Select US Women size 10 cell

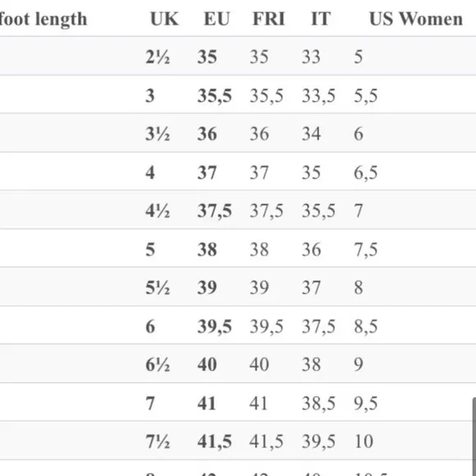(x=364, y=442)
